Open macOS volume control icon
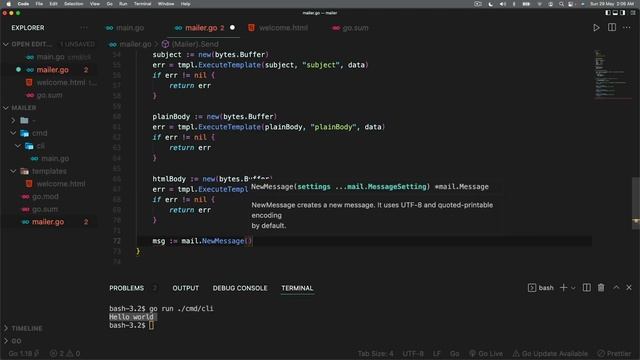 pyautogui.click(x=503, y=4)
